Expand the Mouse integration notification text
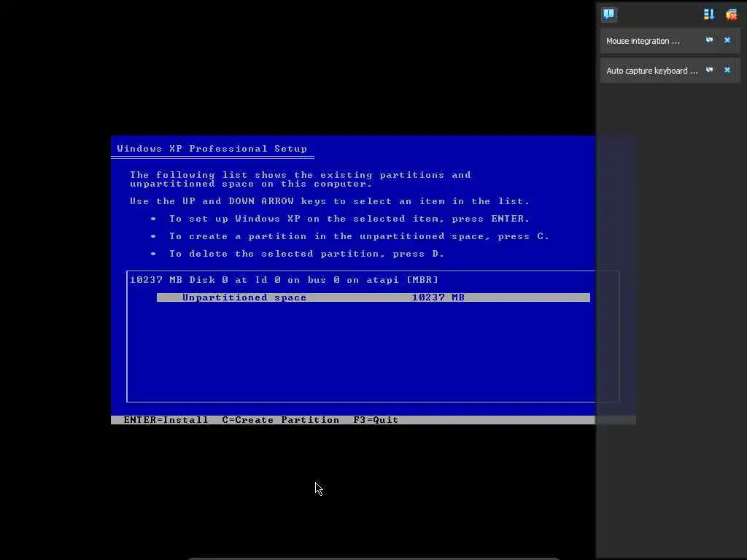 643,41
